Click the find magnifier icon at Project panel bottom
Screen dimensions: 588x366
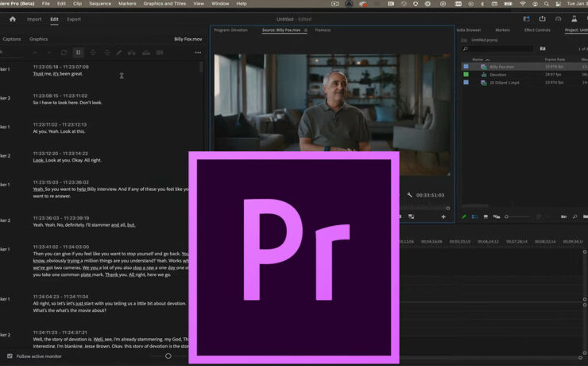click(x=574, y=216)
